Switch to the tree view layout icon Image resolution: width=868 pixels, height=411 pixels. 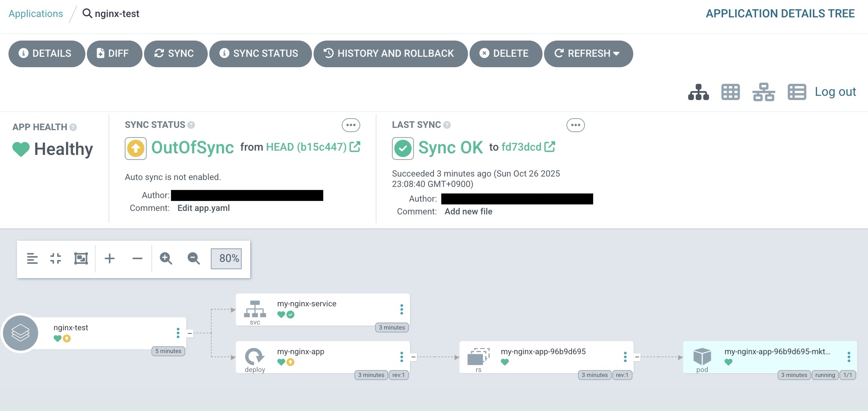tap(698, 92)
